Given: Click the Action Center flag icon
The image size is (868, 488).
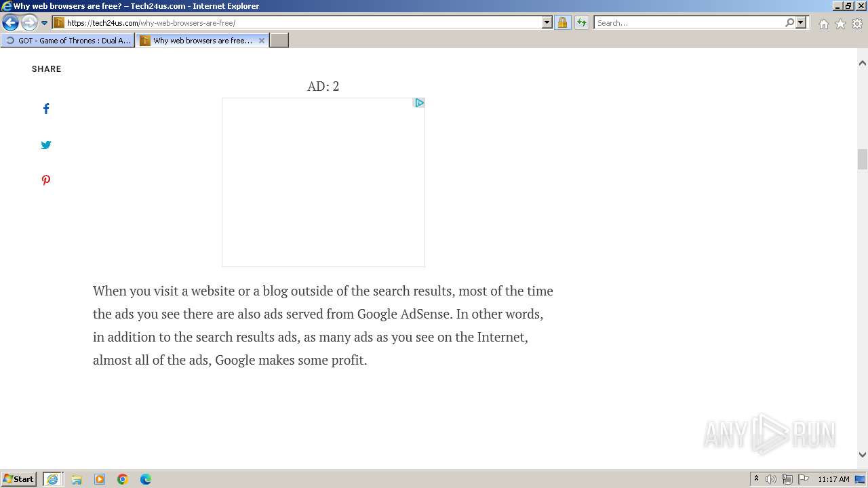Looking at the screenshot, I should coord(804,479).
